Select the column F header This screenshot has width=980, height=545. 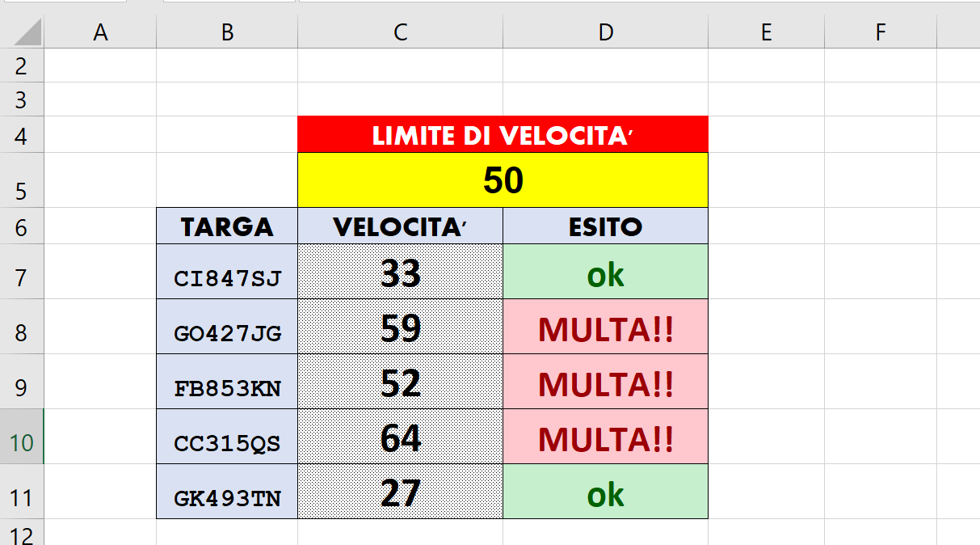880,32
